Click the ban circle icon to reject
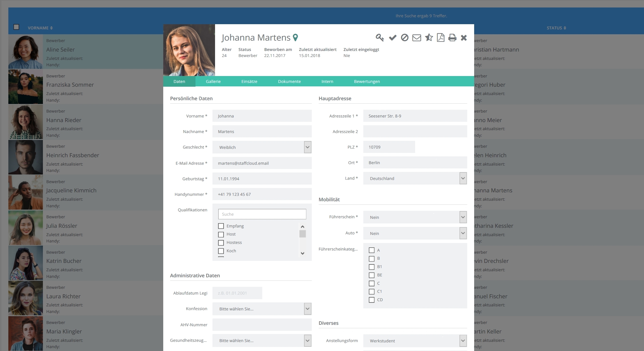The height and width of the screenshot is (351, 644). (x=404, y=38)
